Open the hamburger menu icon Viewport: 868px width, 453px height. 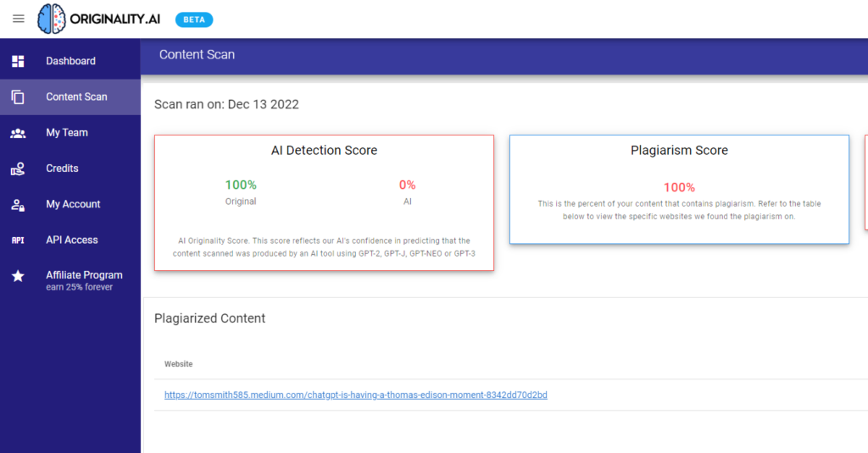(x=19, y=19)
